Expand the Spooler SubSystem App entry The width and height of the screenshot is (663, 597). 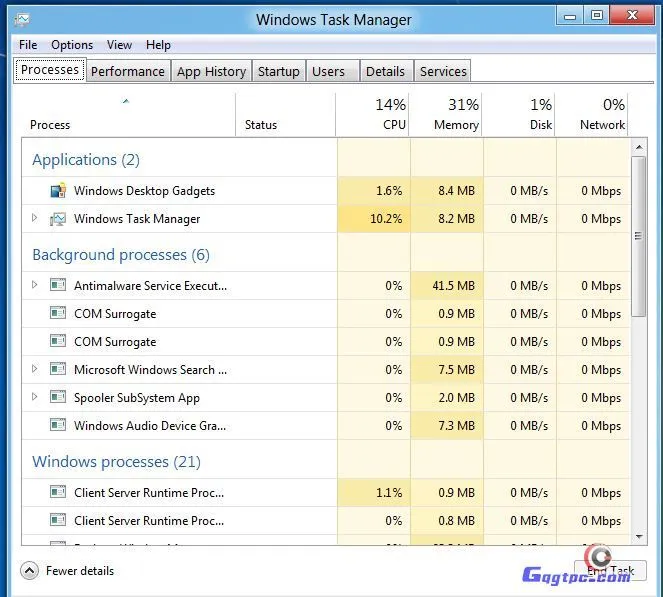(35, 398)
